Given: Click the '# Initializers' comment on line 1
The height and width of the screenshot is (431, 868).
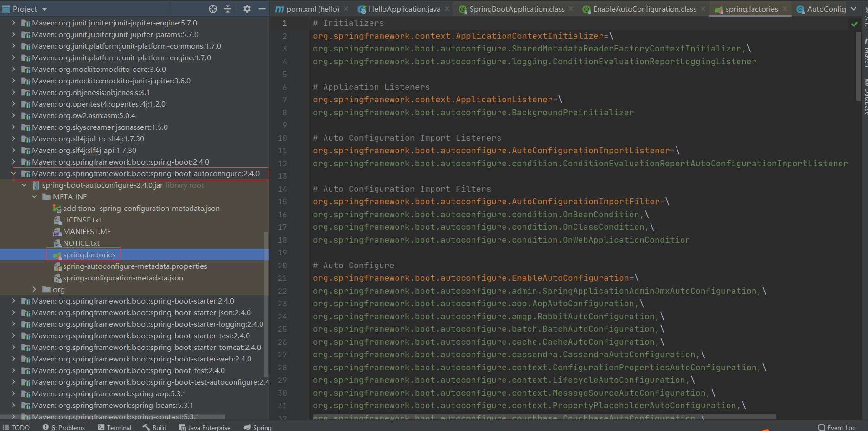Looking at the screenshot, I should pos(348,23).
